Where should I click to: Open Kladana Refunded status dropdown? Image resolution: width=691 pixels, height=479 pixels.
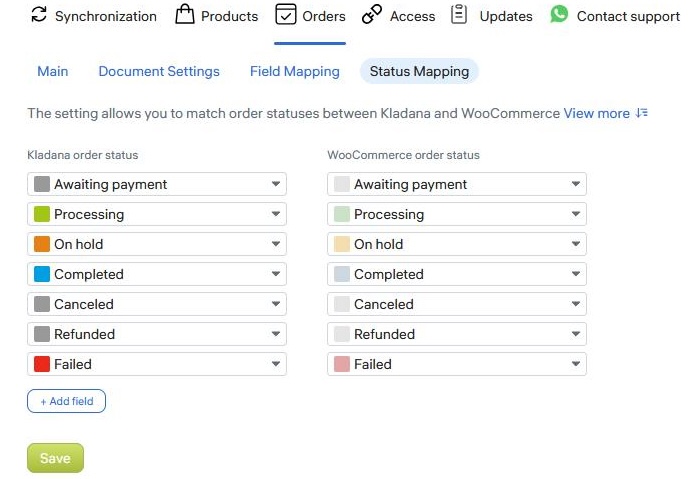157,334
